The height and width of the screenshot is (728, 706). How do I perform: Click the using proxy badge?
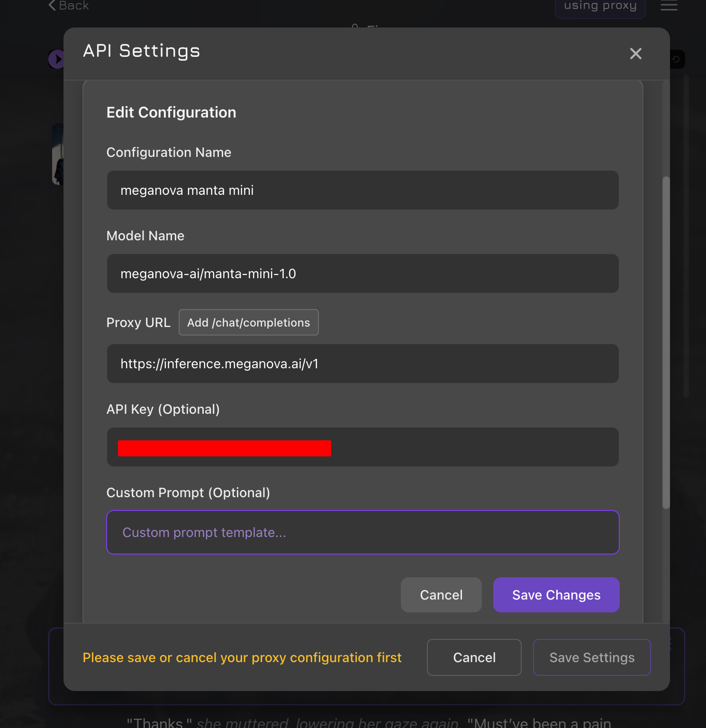point(600,7)
